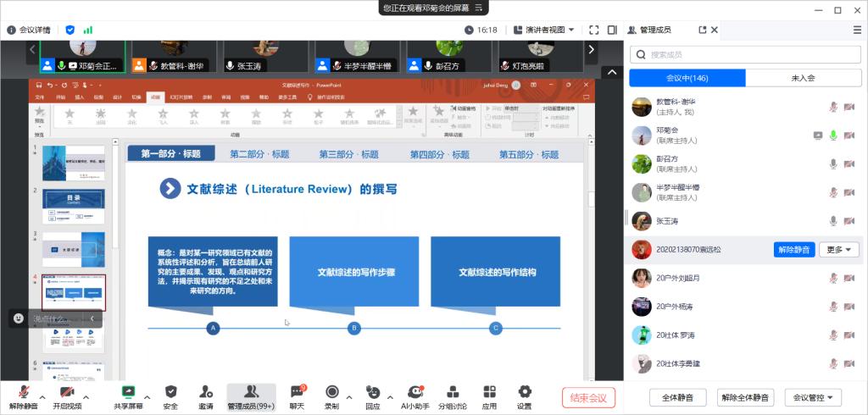The image size is (868, 415).
Task: Switch to the 未入会 tab
Action: click(803, 78)
